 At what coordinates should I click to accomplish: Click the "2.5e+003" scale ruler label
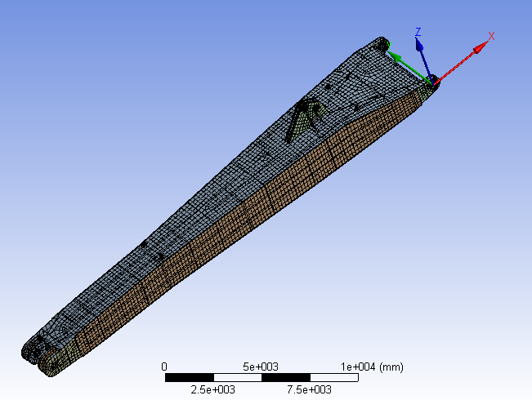212,389
